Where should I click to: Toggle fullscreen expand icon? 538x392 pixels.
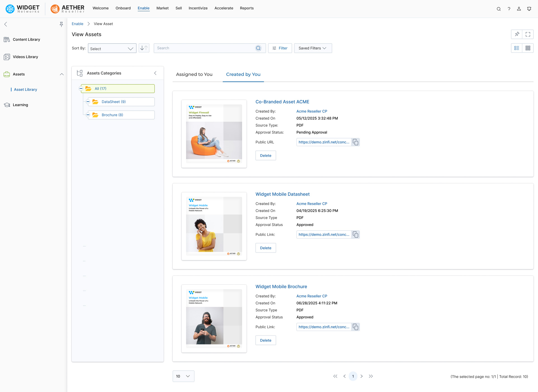(x=528, y=34)
